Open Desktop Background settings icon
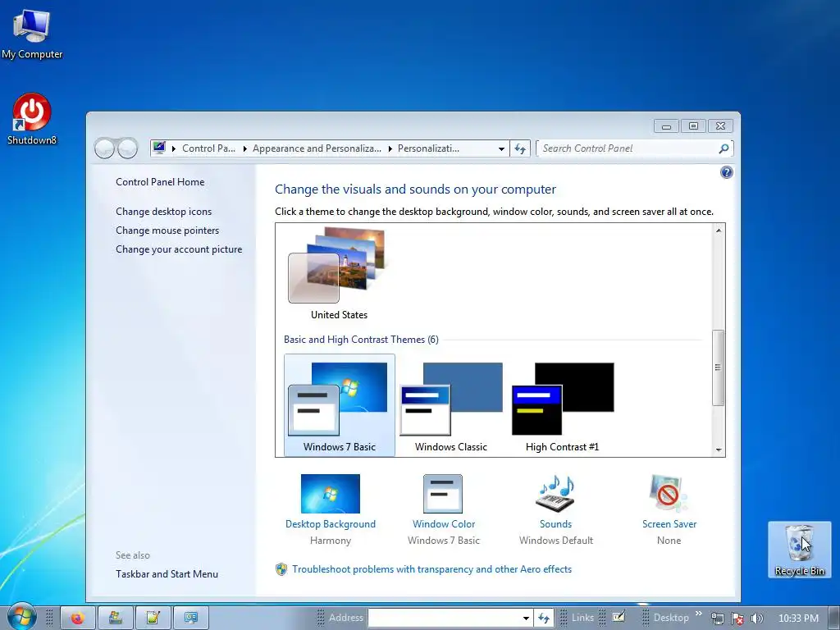 point(331,493)
